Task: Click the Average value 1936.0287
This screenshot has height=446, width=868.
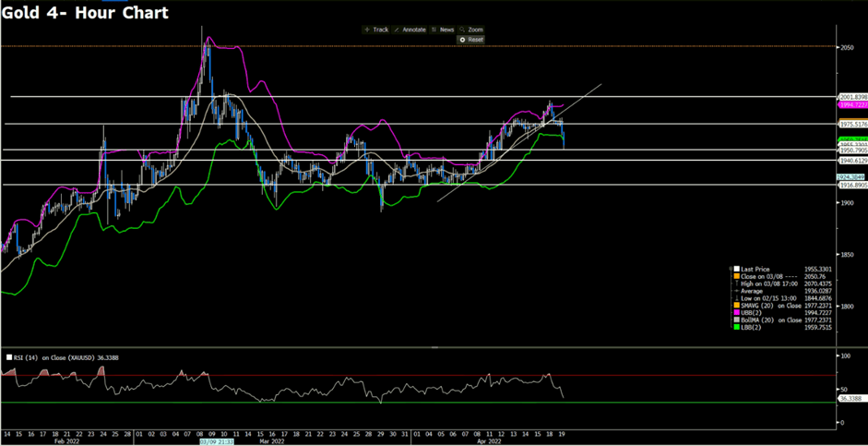Action: pyautogui.click(x=816, y=291)
